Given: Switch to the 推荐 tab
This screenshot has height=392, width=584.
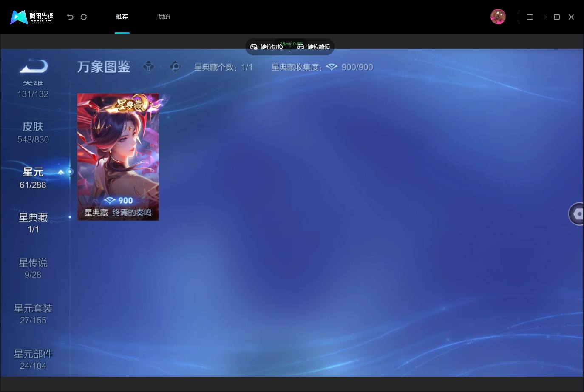Looking at the screenshot, I should click(x=122, y=17).
